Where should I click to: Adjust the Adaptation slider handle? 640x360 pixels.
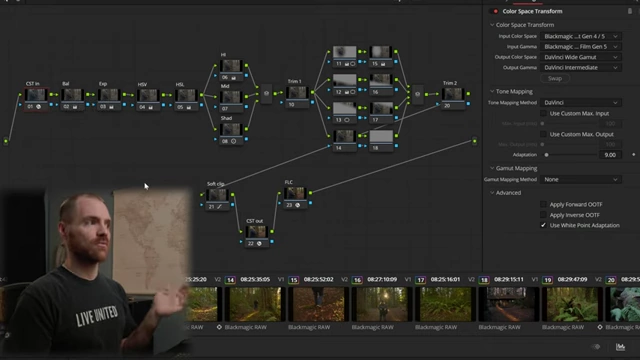(547, 155)
